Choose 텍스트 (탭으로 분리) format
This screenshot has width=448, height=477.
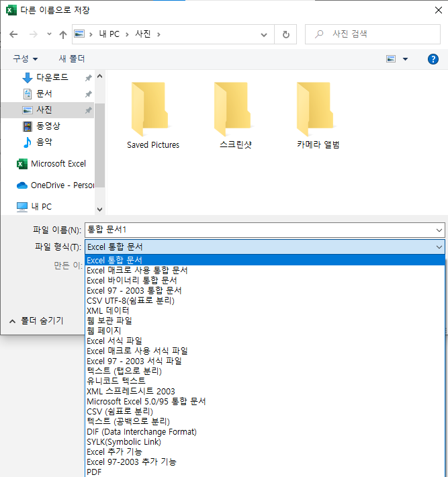coord(265,371)
